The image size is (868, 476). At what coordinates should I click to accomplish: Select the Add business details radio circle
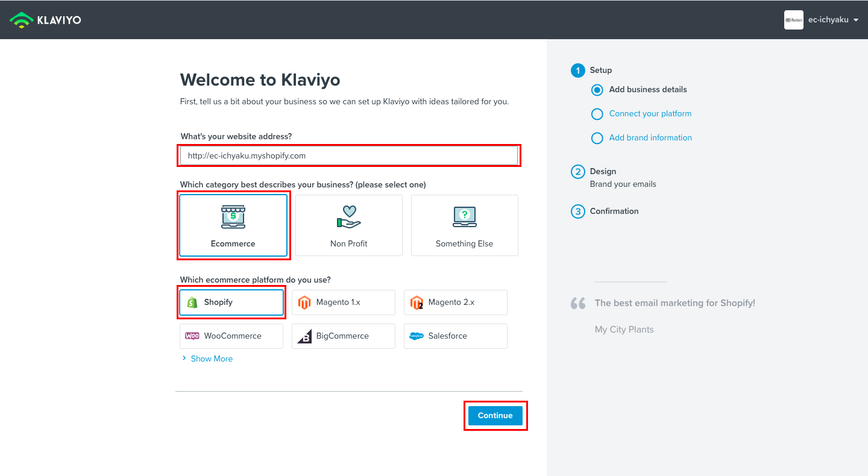[597, 90]
